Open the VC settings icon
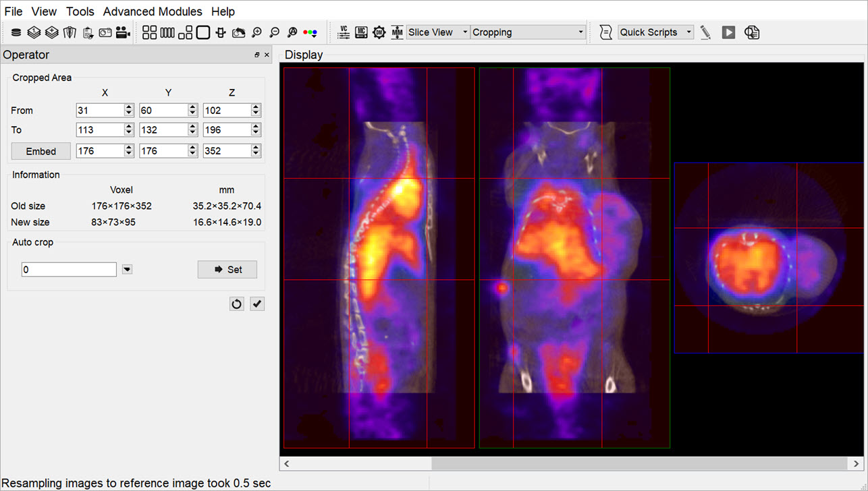Viewport: 868px width, 491px height. point(344,32)
